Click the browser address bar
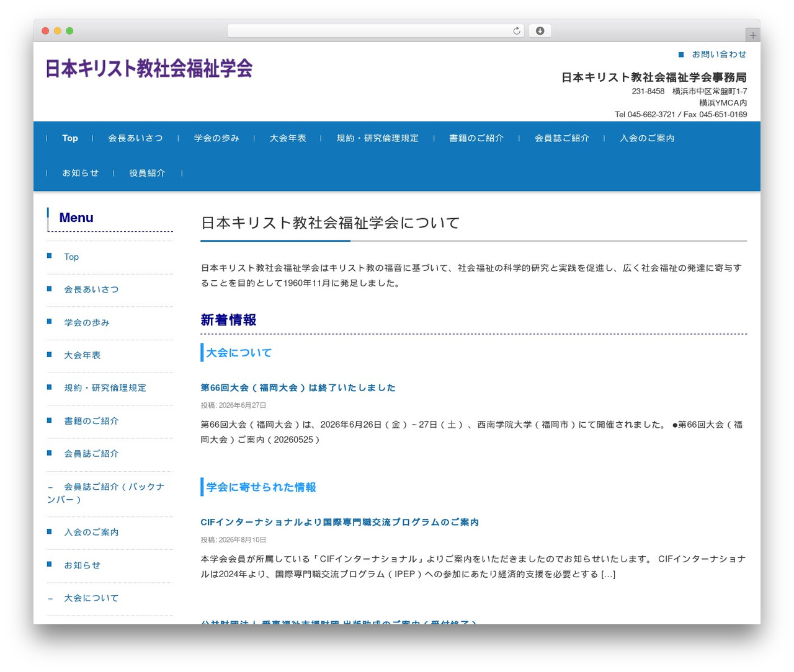Viewport: 794px width, 672px height. [375, 31]
